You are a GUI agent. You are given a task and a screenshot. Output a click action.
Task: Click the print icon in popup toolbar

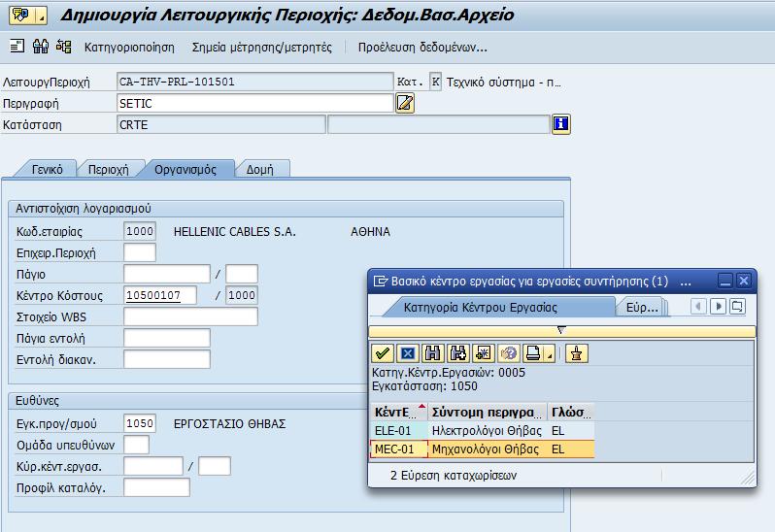pos(533,353)
